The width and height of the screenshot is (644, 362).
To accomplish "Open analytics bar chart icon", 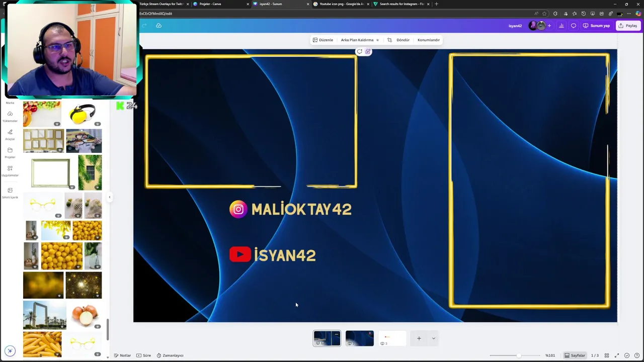I will pyautogui.click(x=561, y=26).
